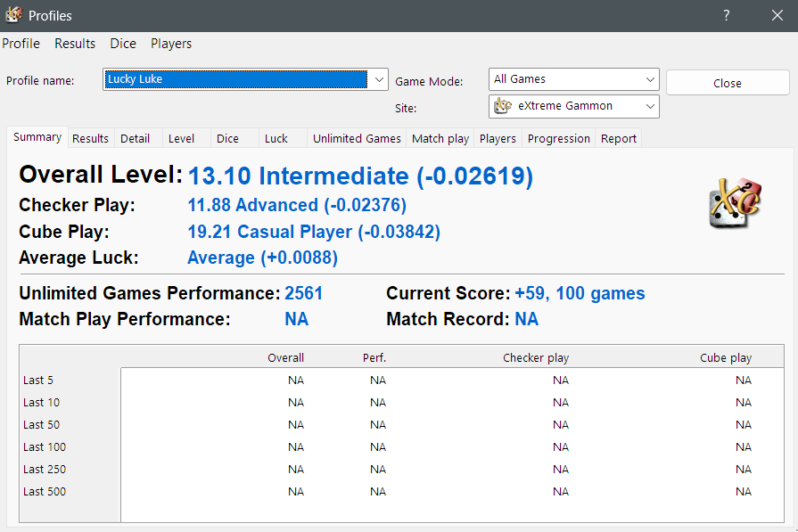
Task: Click the Close button
Action: (728, 82)
